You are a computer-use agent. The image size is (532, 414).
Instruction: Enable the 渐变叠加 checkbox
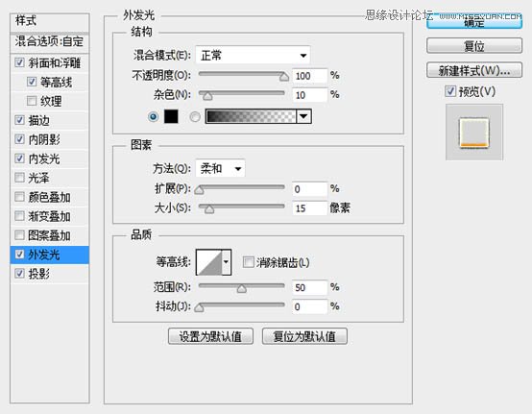tap(19, 216)
